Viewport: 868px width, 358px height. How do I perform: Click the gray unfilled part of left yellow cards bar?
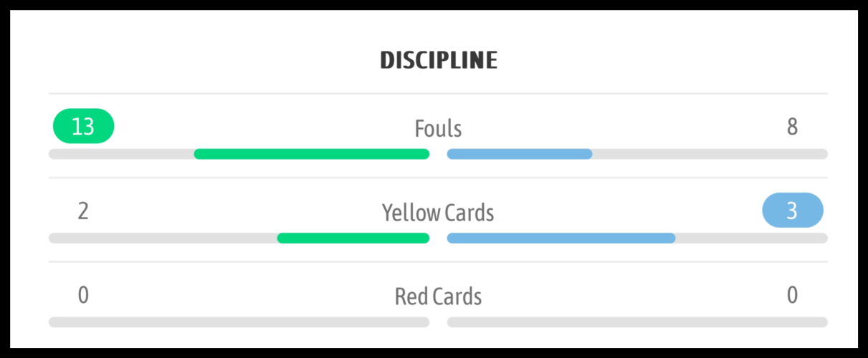(x=163, y=238)
